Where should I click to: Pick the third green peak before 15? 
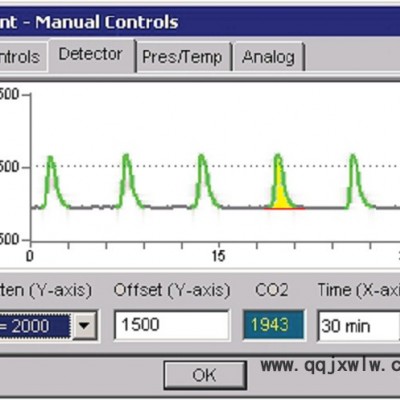[203, 181]
